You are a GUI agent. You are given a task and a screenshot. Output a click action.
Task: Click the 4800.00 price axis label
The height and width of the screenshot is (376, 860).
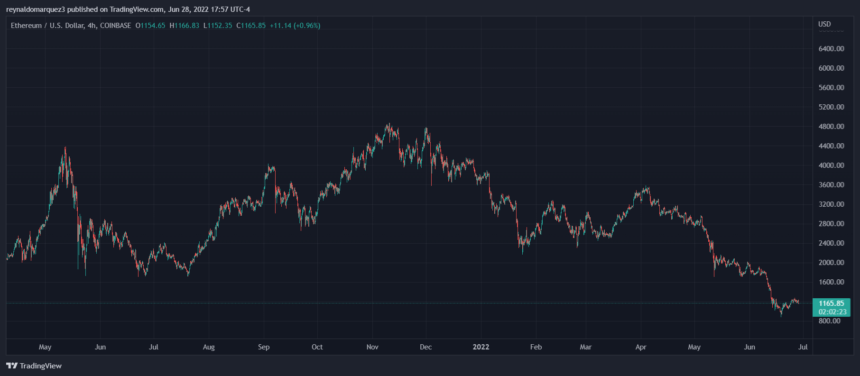[x=831, y=127]
